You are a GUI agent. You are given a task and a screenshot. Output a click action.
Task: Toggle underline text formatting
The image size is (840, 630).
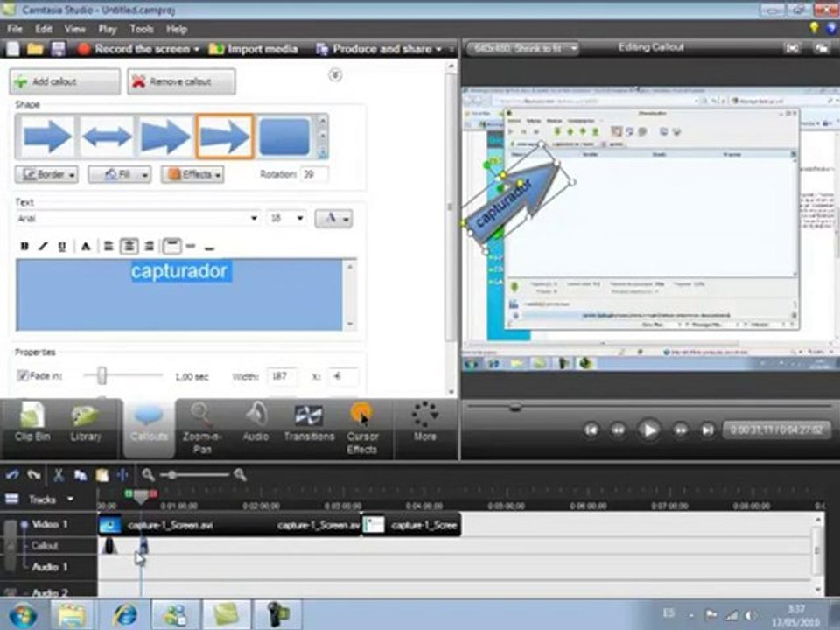tap(62, 247)
